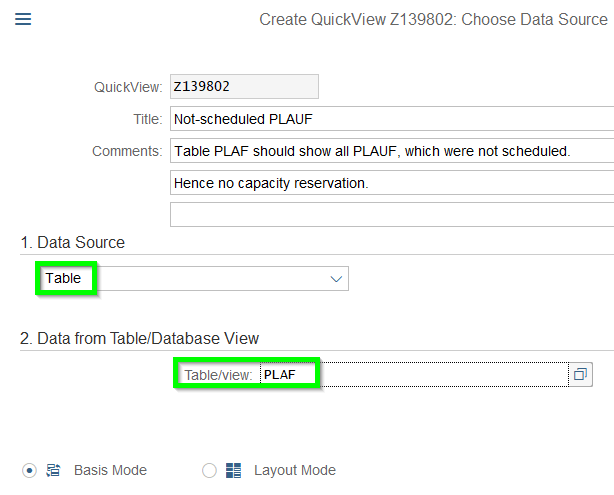
Task: Click the 'Layout Mode' text label
Action: pos(294,470)
